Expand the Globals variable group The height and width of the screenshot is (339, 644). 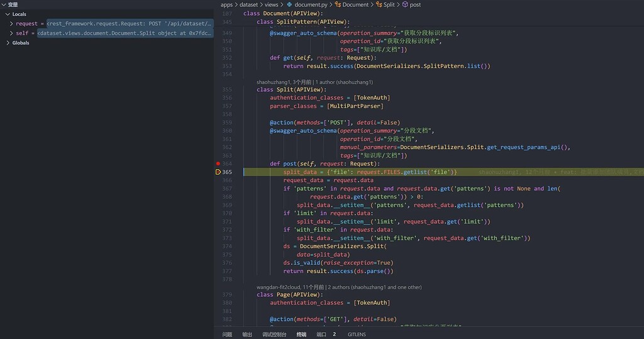point(8,43)
